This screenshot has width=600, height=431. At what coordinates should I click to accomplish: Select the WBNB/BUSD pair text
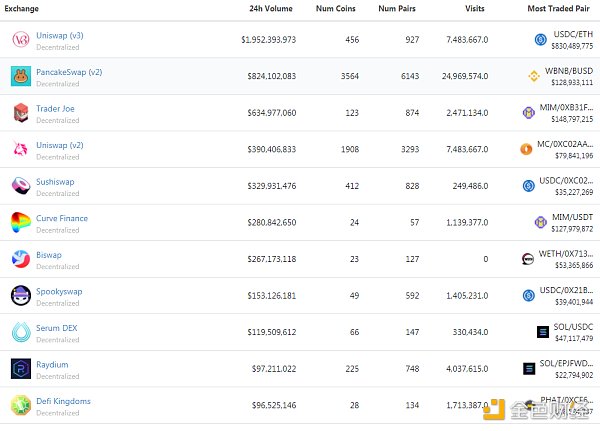[x=569, y=71]
